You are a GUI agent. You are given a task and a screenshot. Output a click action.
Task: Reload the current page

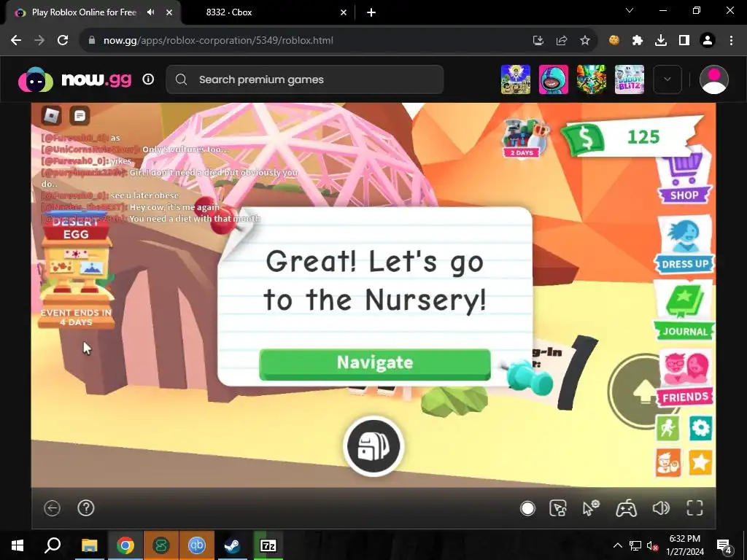click(63, 41)
